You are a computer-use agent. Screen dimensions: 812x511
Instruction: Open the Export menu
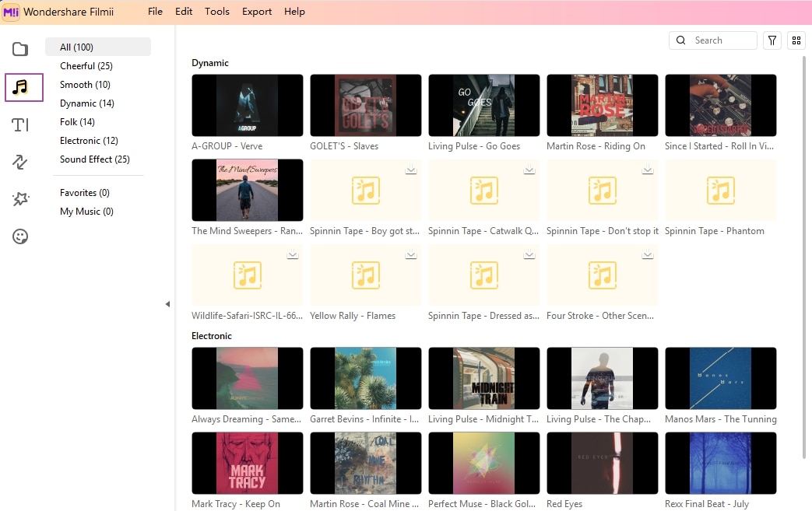click(257, 12)
